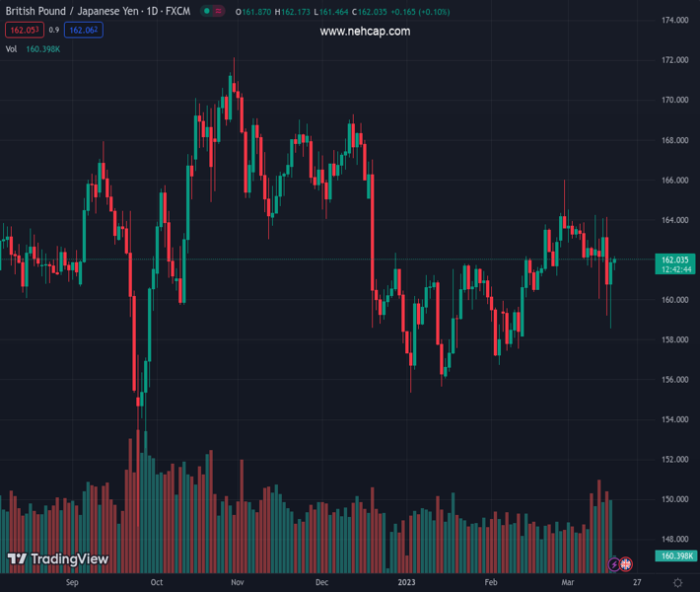Click the chart settings gear icon
The height and width of the screenshot is (592, 700).
(x=677, y=583)
